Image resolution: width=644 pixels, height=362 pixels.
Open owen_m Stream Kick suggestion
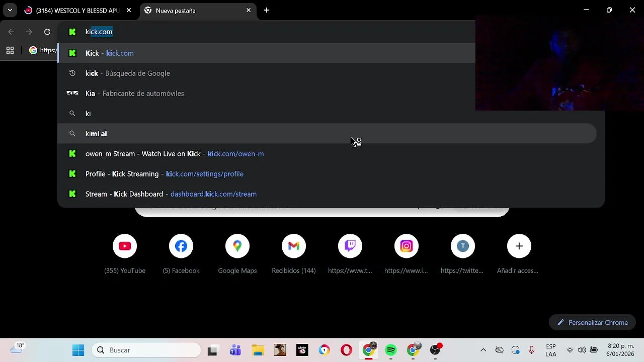pyautogui.click(x=327, y=154)
